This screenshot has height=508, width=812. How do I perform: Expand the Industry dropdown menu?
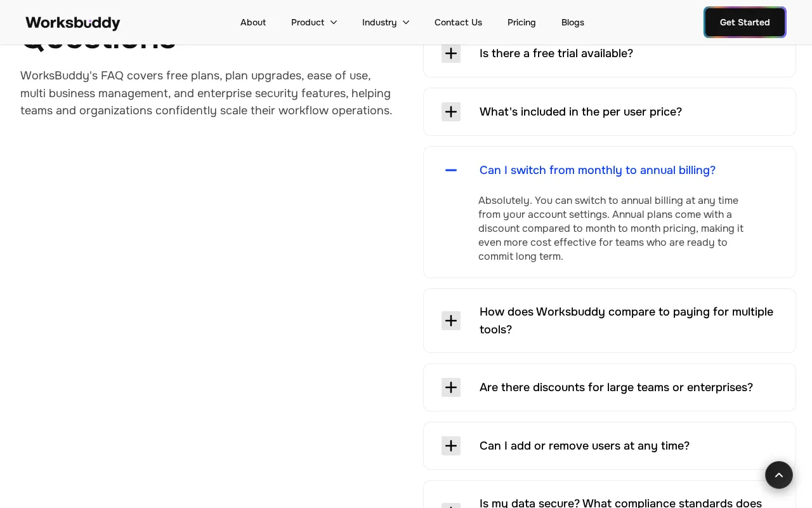coord(386,22)
